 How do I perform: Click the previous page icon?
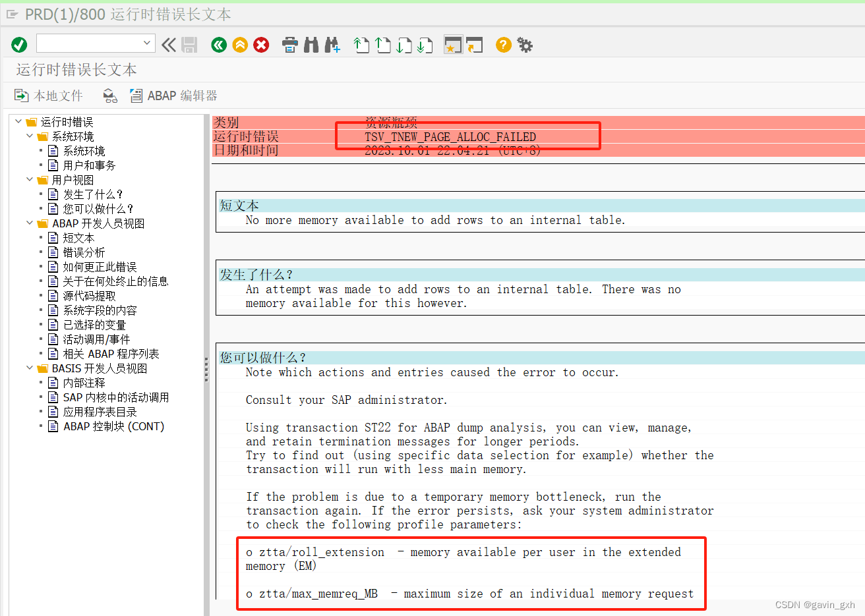(382, 45)
